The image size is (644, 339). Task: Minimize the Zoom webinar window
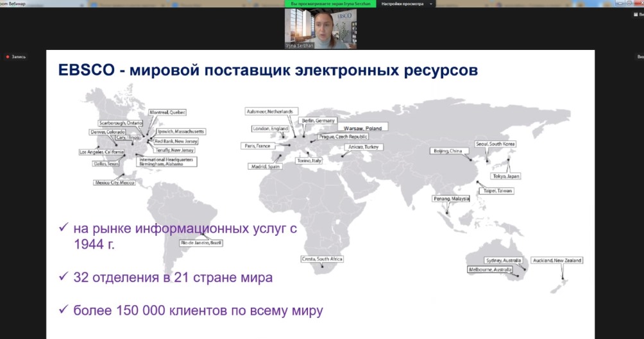click(x=620, y=3)
